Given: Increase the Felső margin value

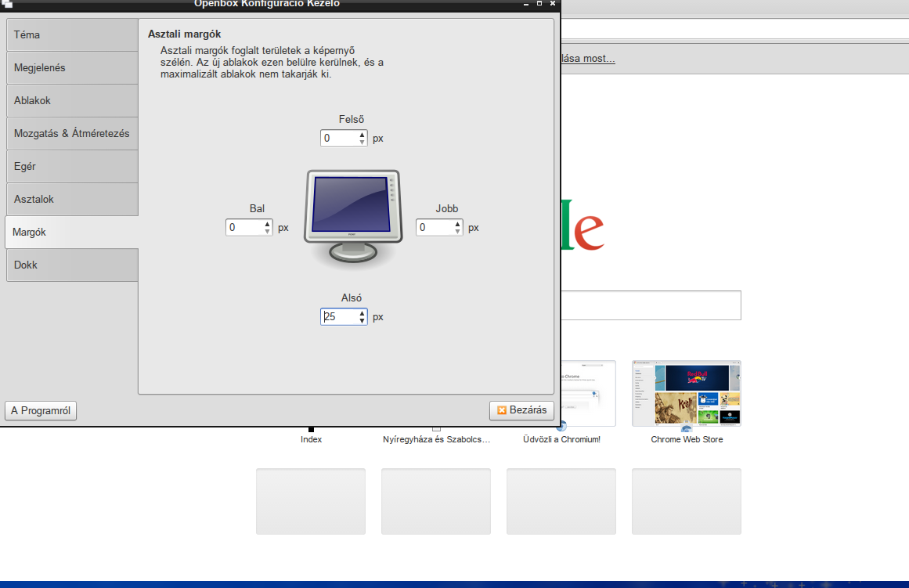Looking at the screenshot, I should pyautogui.click(x=363, y=135).
